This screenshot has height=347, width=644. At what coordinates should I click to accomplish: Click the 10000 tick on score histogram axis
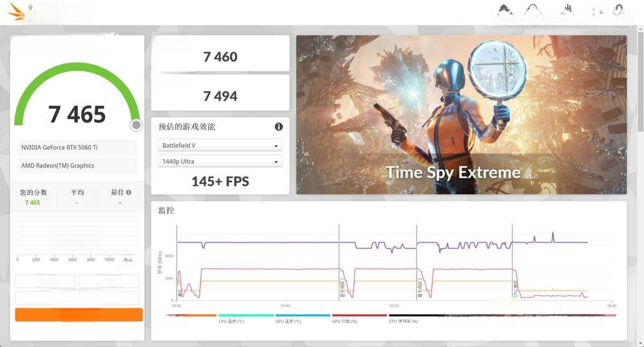(109, 259)
